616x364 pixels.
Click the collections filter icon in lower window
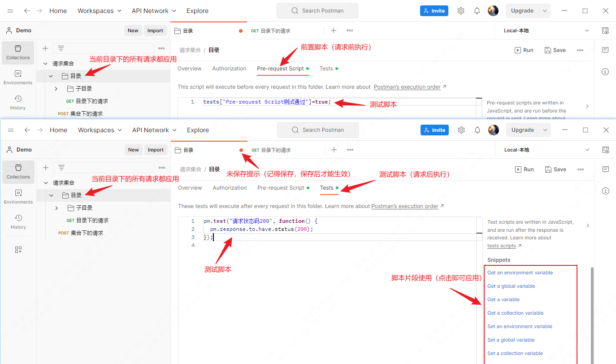(x=61, y=168)
